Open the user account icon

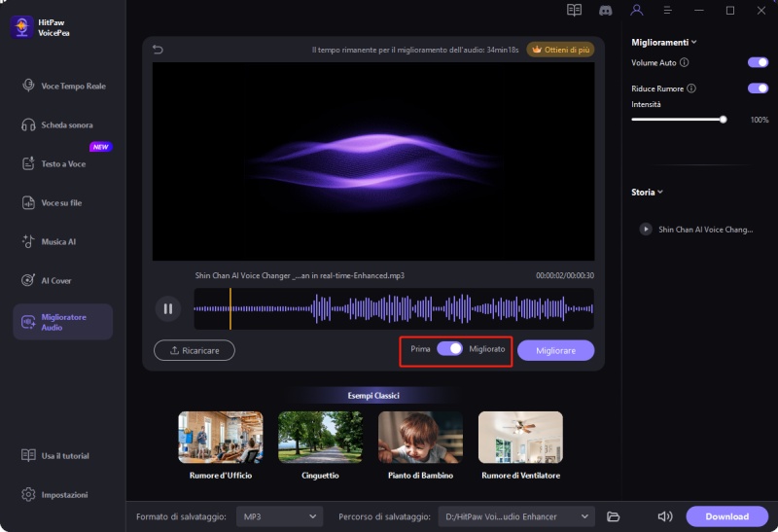(636, 10)
